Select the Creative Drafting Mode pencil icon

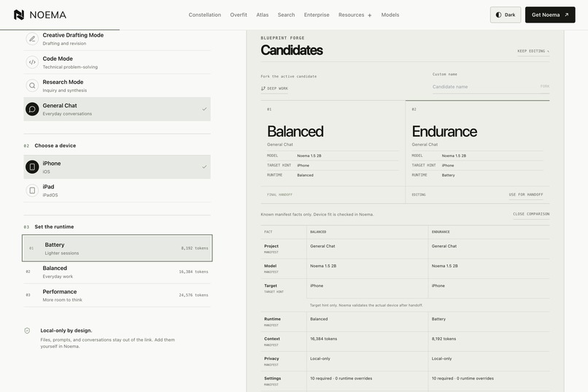click(32, 39)
